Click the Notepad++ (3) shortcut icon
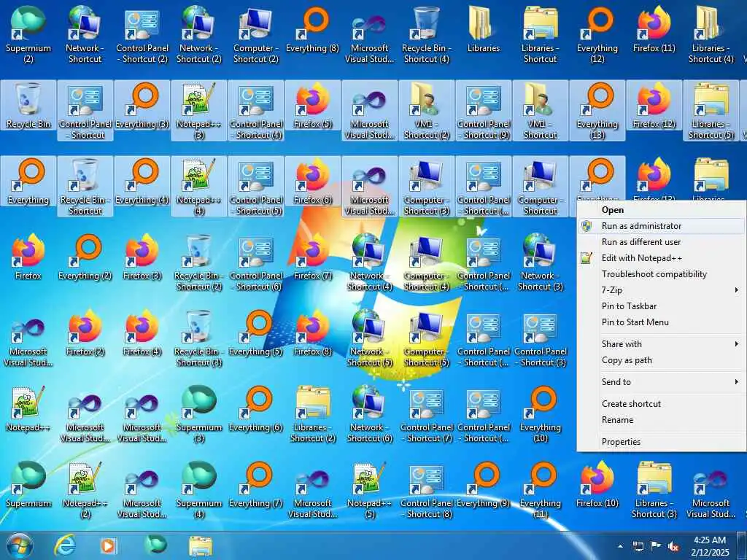 tap(199, 111)
